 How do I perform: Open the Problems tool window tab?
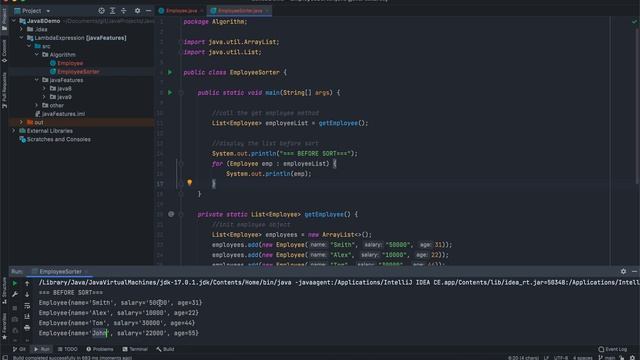[100, 349]
